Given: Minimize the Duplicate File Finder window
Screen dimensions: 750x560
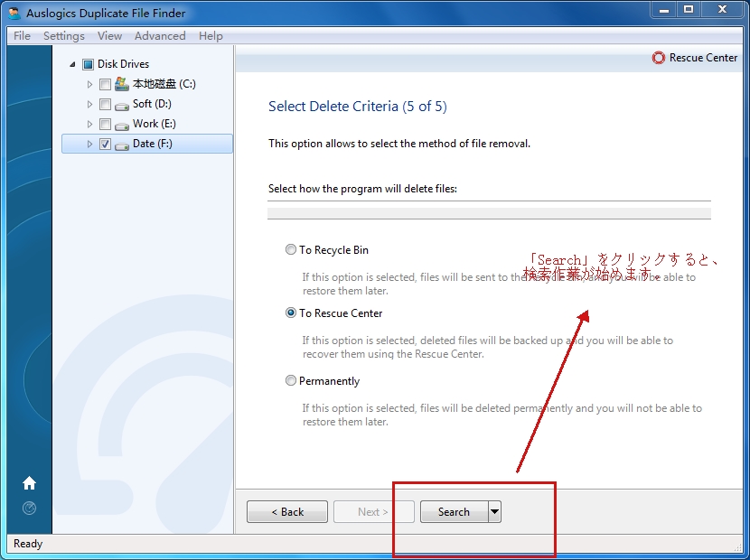Looking at the screenshot, I should click(x=664, y=10).
